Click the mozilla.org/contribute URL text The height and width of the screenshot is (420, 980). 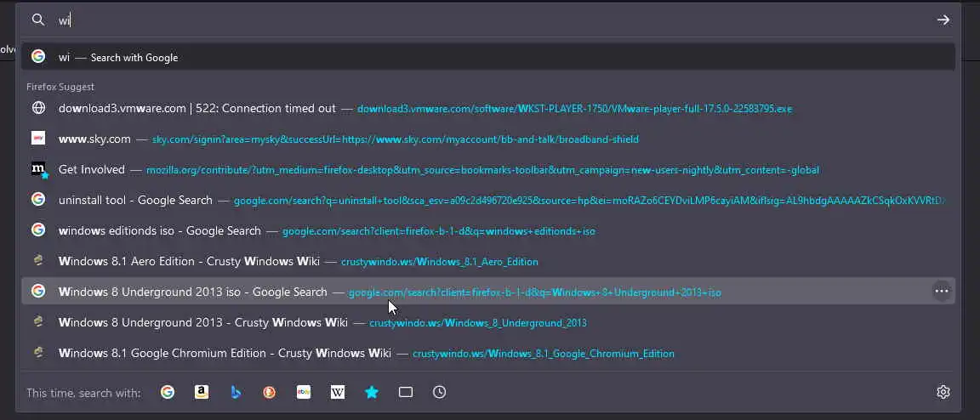click(482, 170)
